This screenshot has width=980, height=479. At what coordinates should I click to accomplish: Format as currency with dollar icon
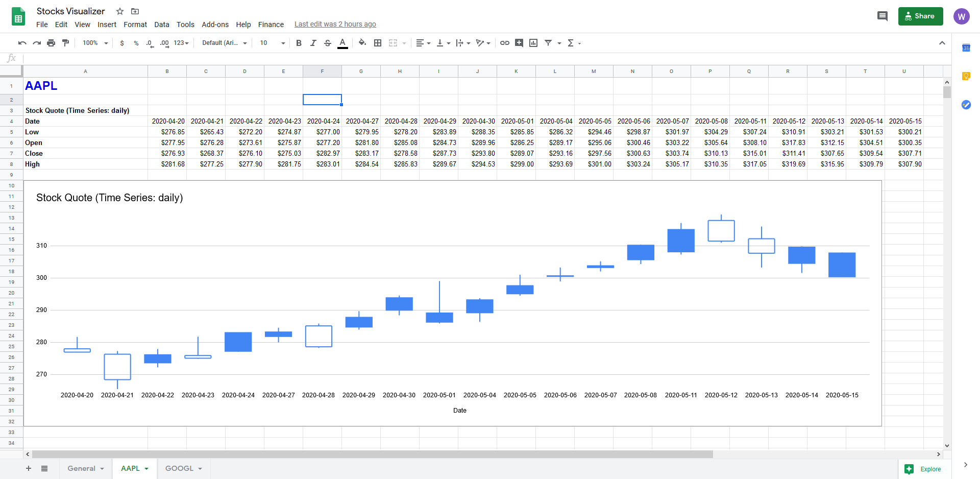click(x=122, y=43)
